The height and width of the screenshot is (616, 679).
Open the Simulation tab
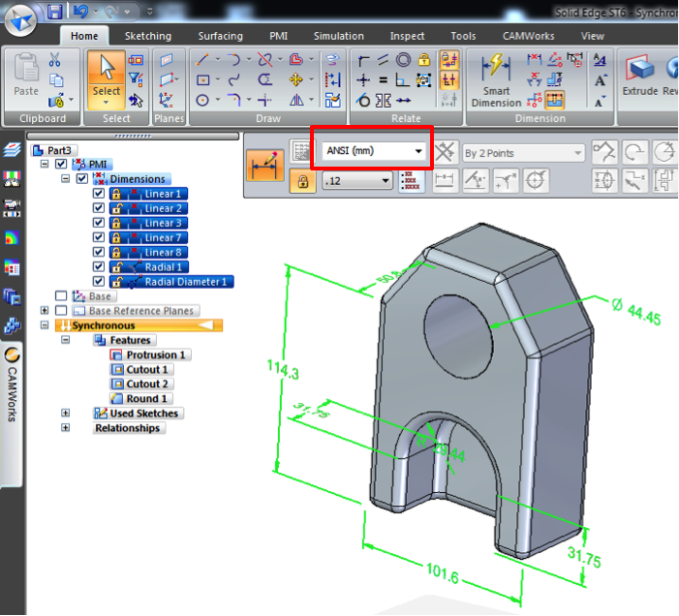tap(339, 36)
